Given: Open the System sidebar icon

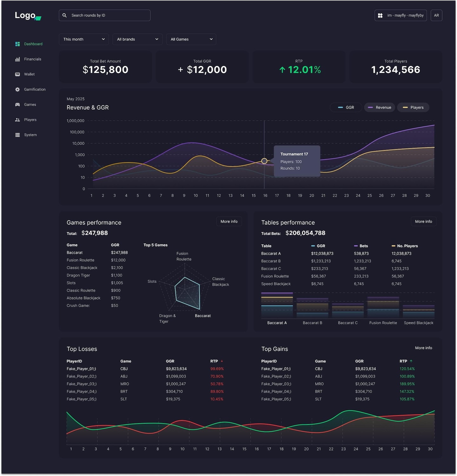Looking at the screenshot, I should pyautogui.click(x=18, y=135).
